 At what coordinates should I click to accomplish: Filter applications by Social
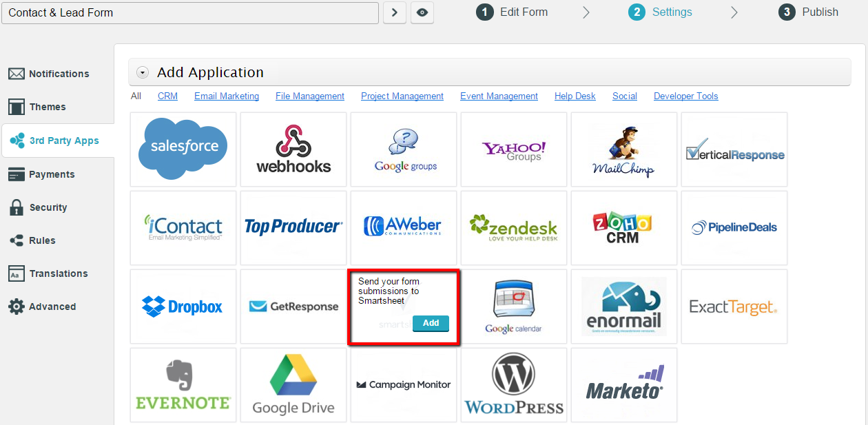[625, 96]
